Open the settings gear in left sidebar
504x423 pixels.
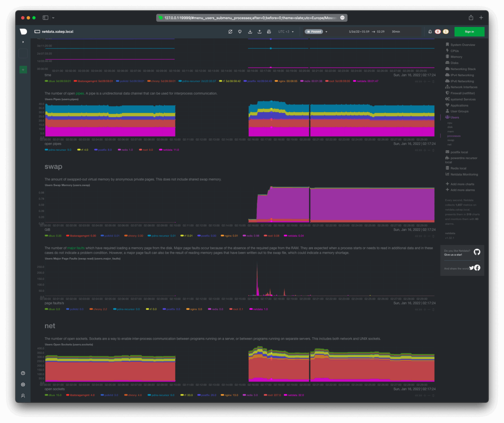(23, 385)
